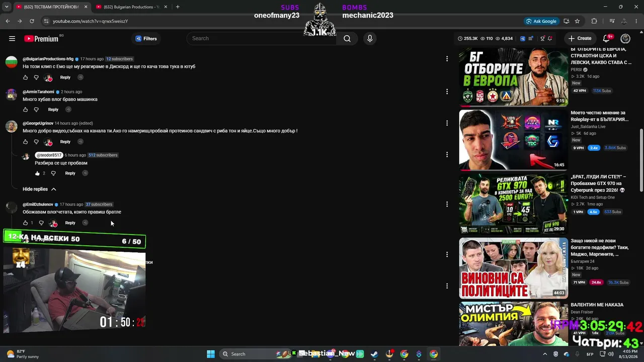Screen dimensions: 644x362
Task: Open Steam from the taskbar
Action: pyautogui.click(x=374, y=354)
